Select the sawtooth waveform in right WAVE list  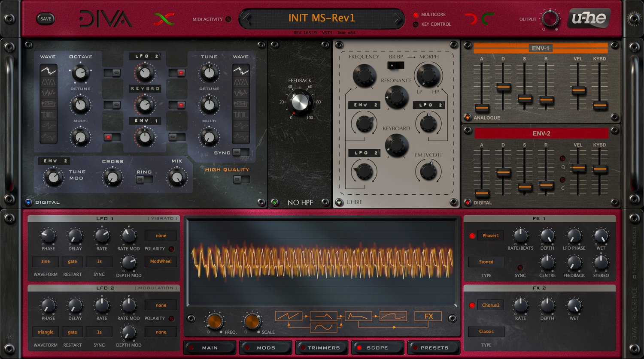[x=240, y=70]
